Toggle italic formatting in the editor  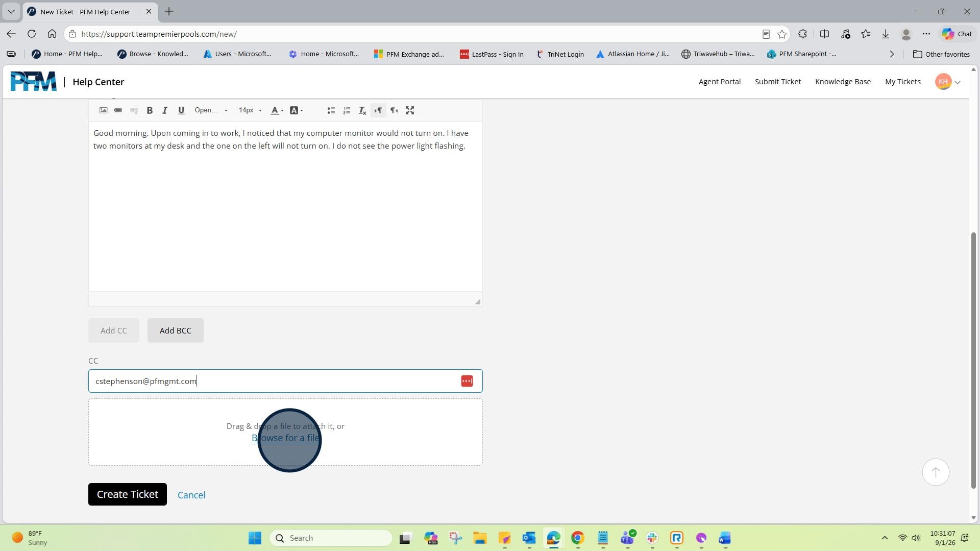point(165,110)
